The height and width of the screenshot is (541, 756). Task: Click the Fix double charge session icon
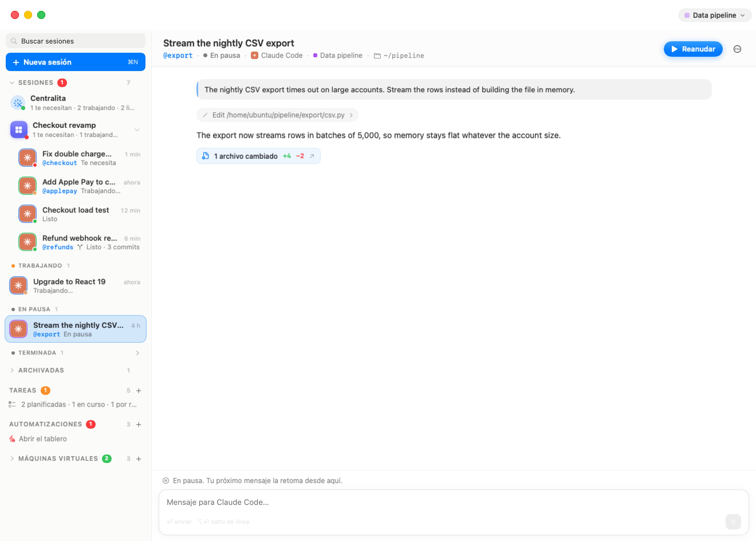27,158
